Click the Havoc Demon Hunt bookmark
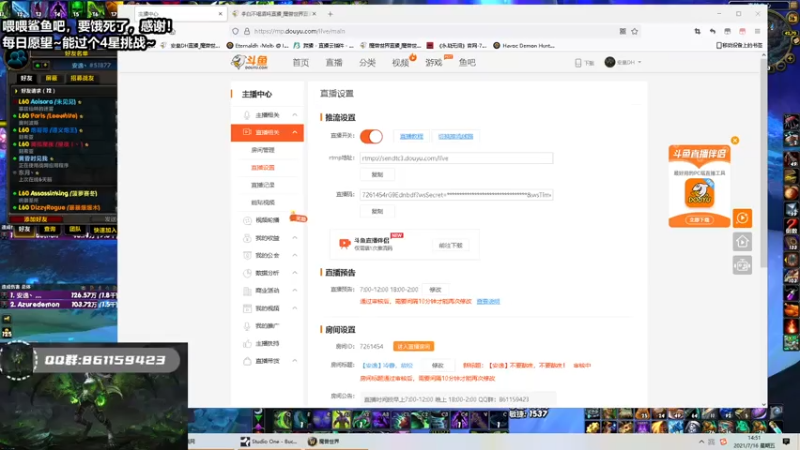 (523, 45)
